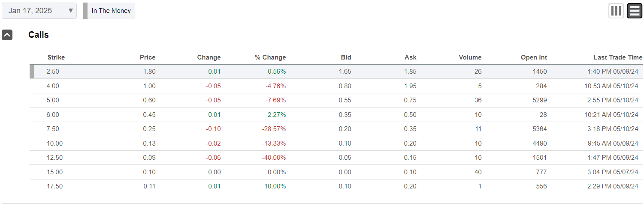Collapse the Calls section
644x206 pixels.
pos(7,35)
